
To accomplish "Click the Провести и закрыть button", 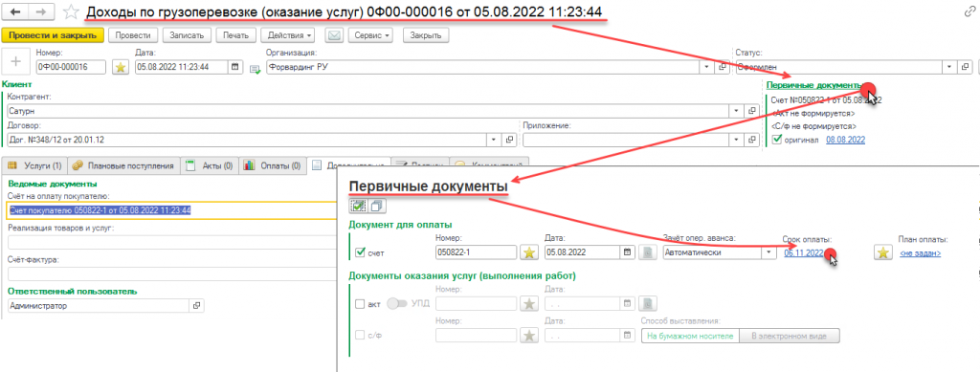I will coord(53,35).
